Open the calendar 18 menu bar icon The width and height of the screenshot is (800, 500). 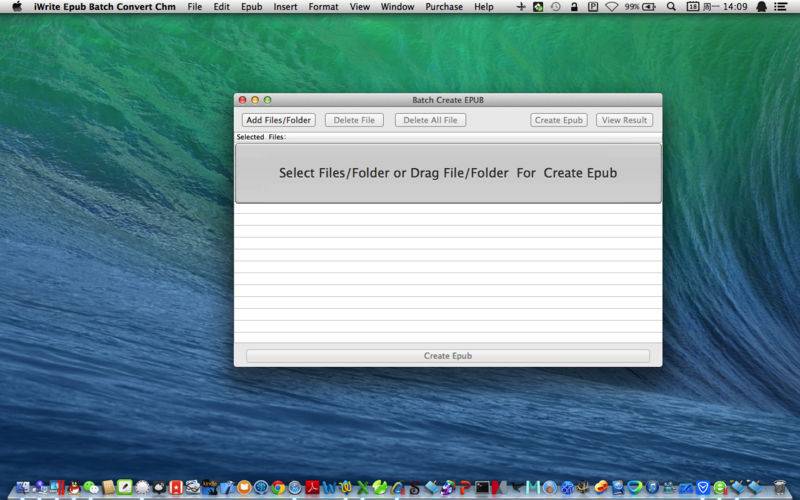(x=692, y=7)
